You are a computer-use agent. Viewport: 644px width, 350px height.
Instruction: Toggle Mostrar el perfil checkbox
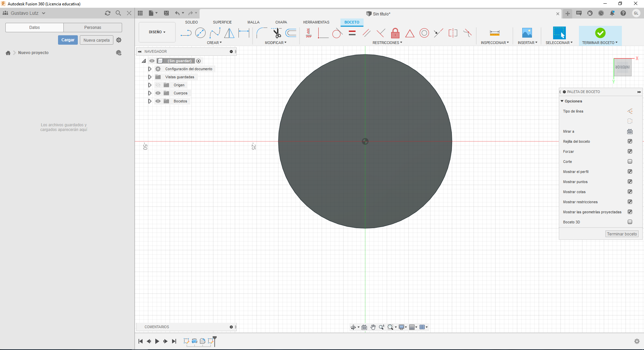tap(630, 172)
